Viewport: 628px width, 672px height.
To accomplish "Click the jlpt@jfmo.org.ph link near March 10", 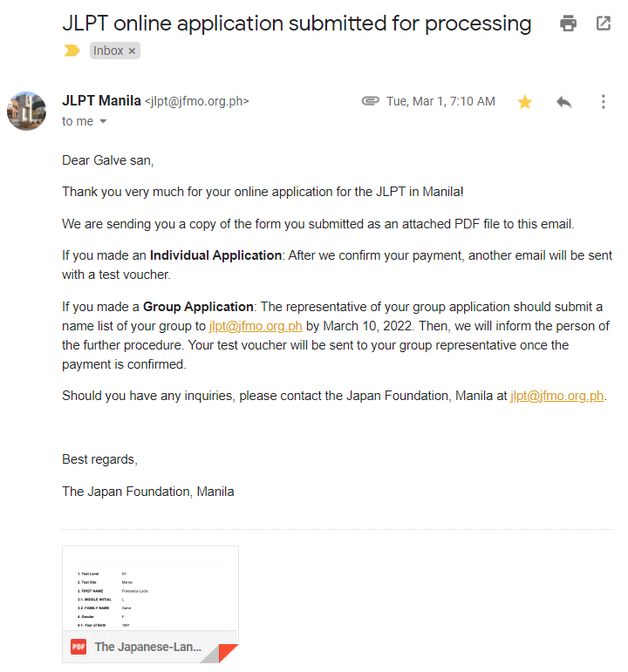I will [x=256, y=327].
